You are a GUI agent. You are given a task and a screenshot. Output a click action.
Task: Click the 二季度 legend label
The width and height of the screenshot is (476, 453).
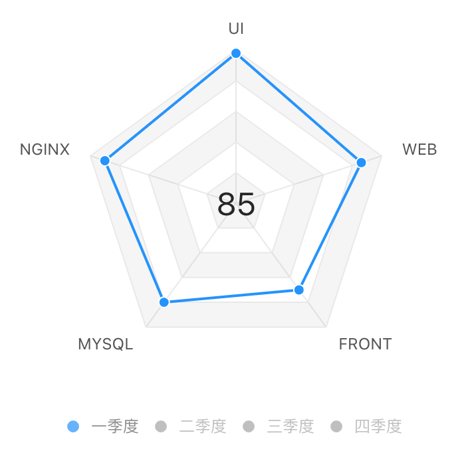tap(203, 426)
